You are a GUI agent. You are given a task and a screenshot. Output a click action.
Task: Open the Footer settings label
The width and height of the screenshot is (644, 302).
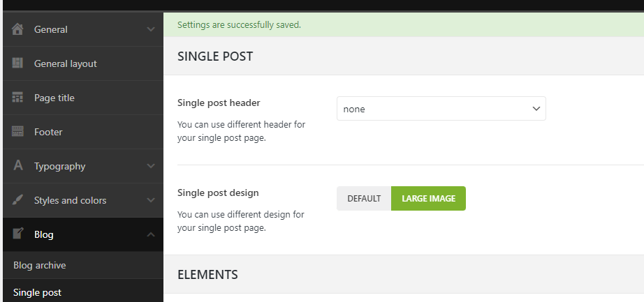point(48,132)
